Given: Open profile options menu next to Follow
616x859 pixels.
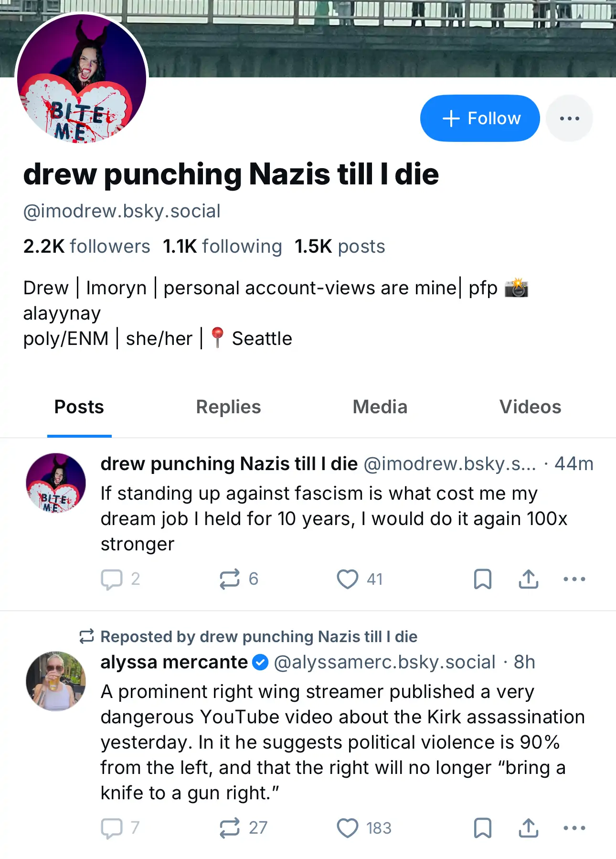Looking at the screenshot, I should 569,118.
